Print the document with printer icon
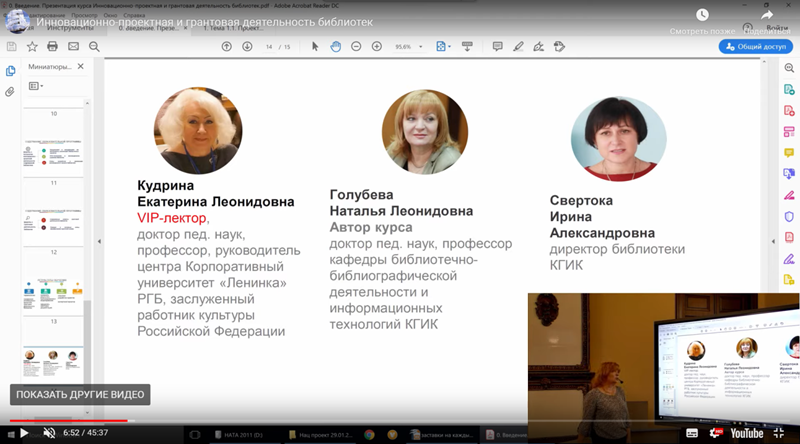800x444 pixels. [x=53, y=46]
